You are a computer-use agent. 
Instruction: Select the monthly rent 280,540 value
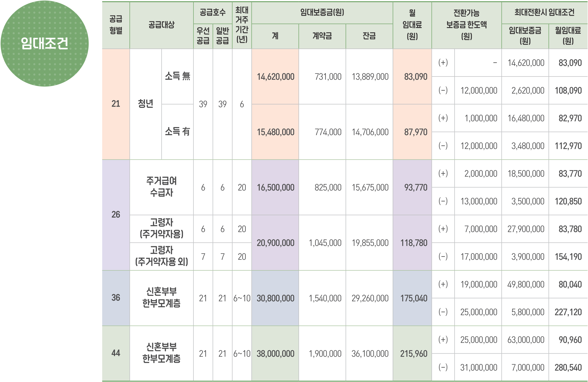point(568,368)
